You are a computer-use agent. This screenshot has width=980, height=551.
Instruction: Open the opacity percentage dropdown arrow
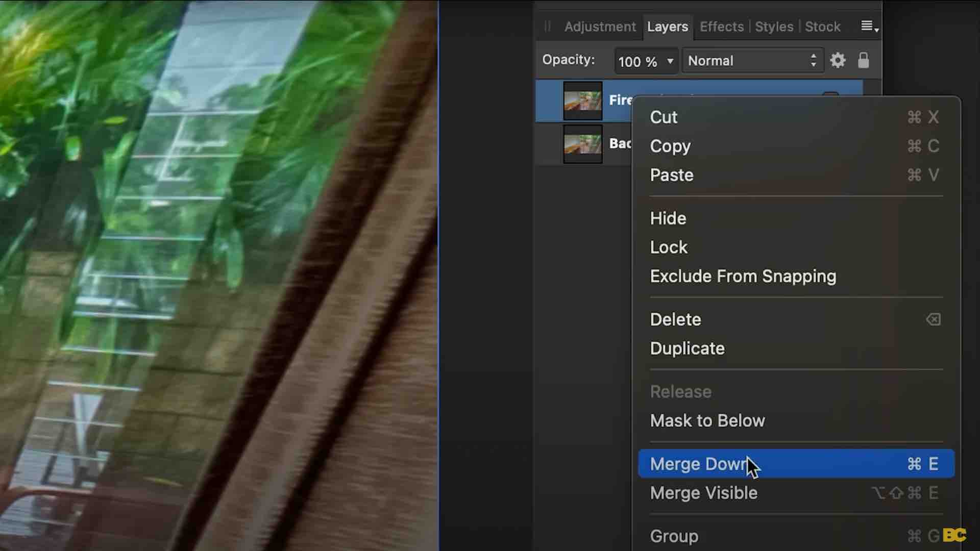pyautogui.click(x=670, y=61)
